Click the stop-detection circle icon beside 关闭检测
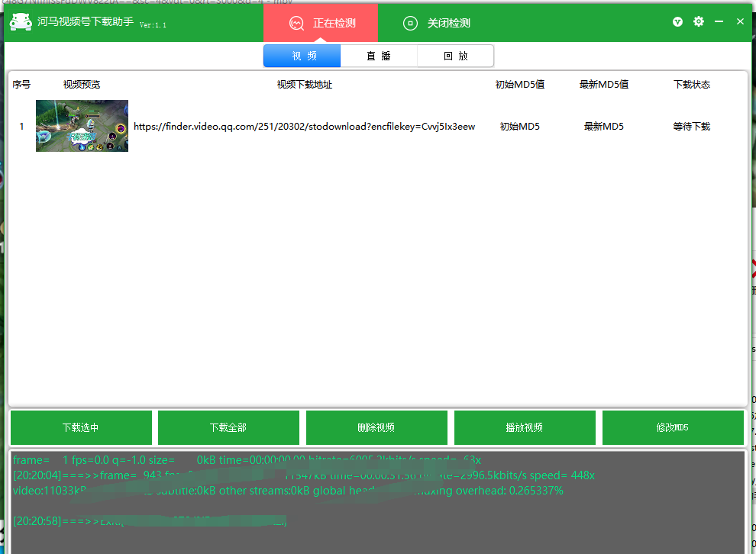Image resolution: width=756 pixels, height=554 pixels. (x=410, y=23)
